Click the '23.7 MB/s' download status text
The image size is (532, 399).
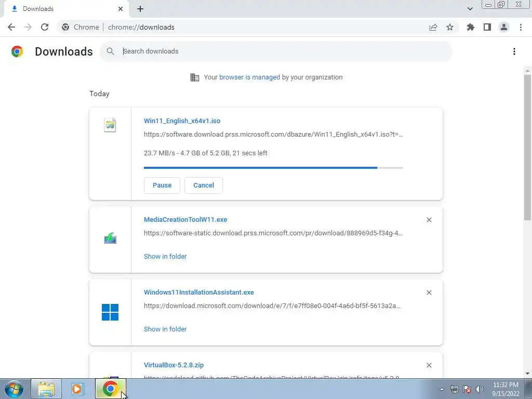point(206,153)
